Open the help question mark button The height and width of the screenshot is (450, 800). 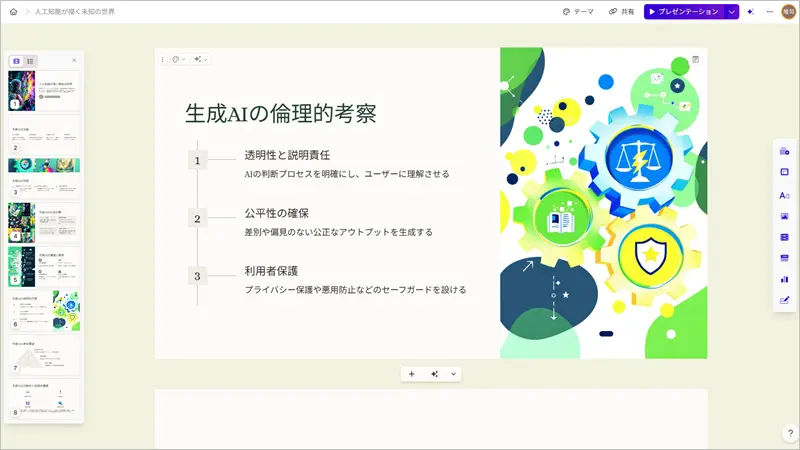[790, 433]
